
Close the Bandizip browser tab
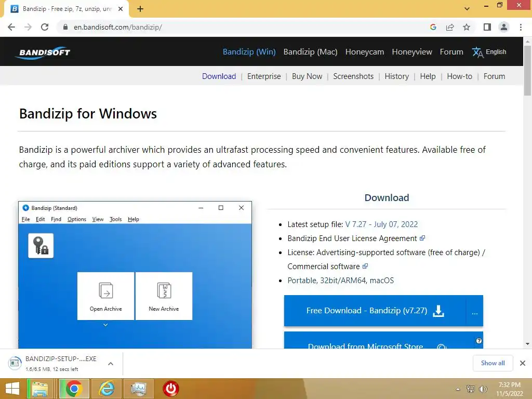121,9
